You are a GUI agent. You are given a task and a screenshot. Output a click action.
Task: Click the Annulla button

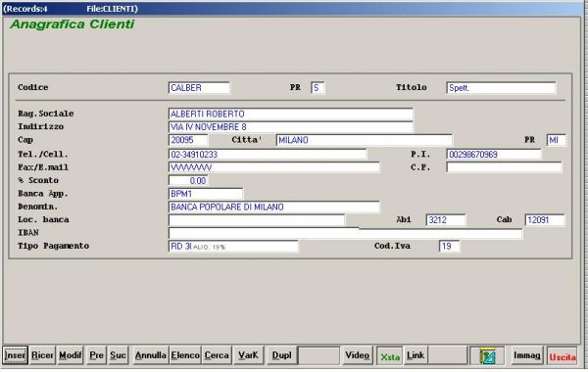tap(150, 355)
